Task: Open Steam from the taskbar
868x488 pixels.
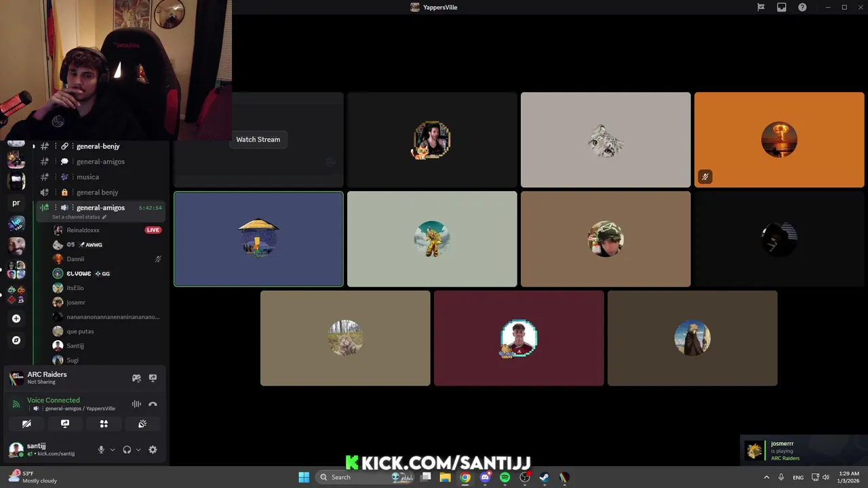Action: point(544,477)
